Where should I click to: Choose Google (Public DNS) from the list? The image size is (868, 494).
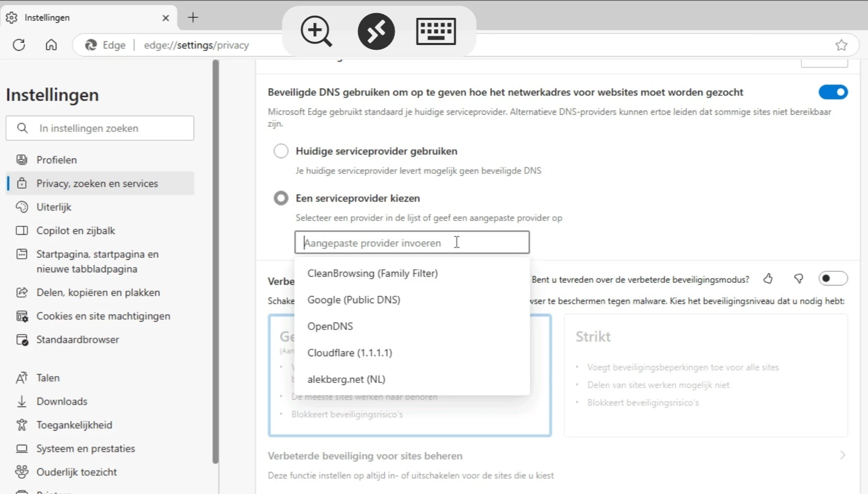[x=412, y=300]
